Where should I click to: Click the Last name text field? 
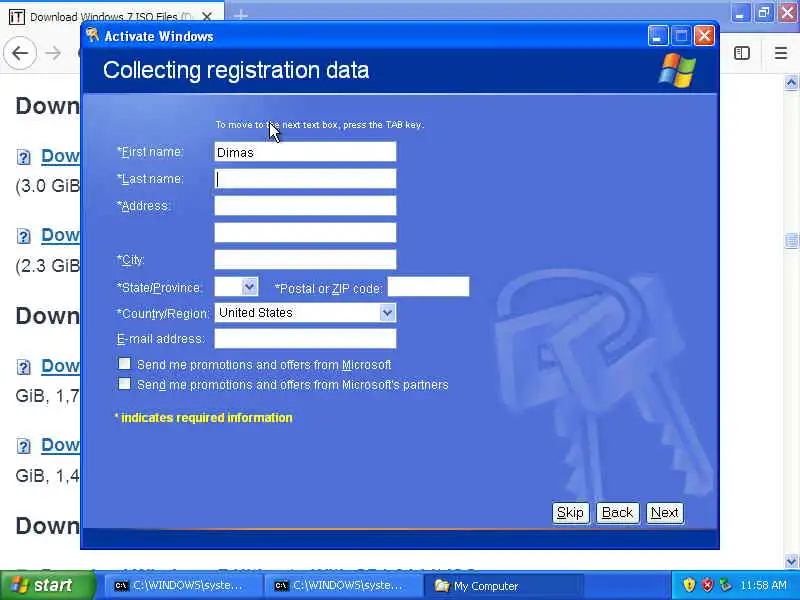[x=305, y=179]
